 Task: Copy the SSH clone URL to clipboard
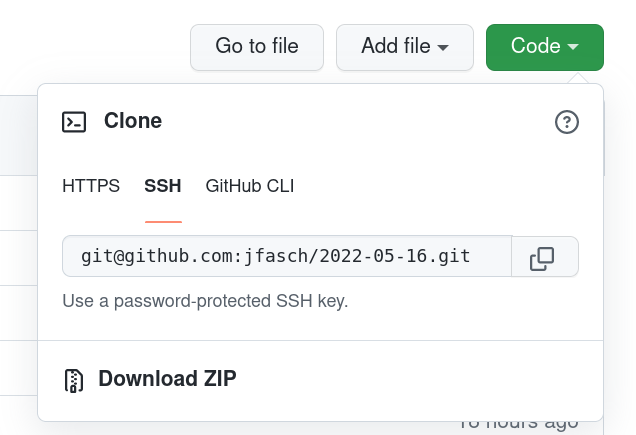point(542,258)
